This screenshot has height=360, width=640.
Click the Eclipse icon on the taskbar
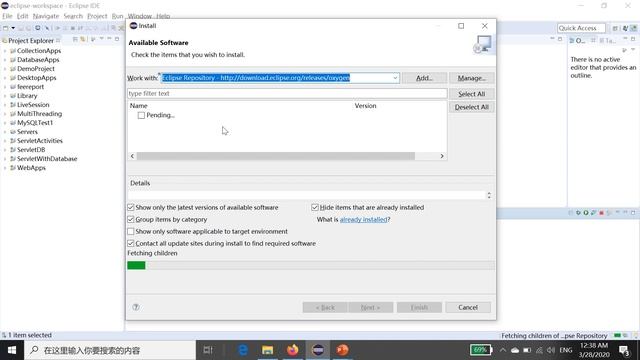point(318,350)
